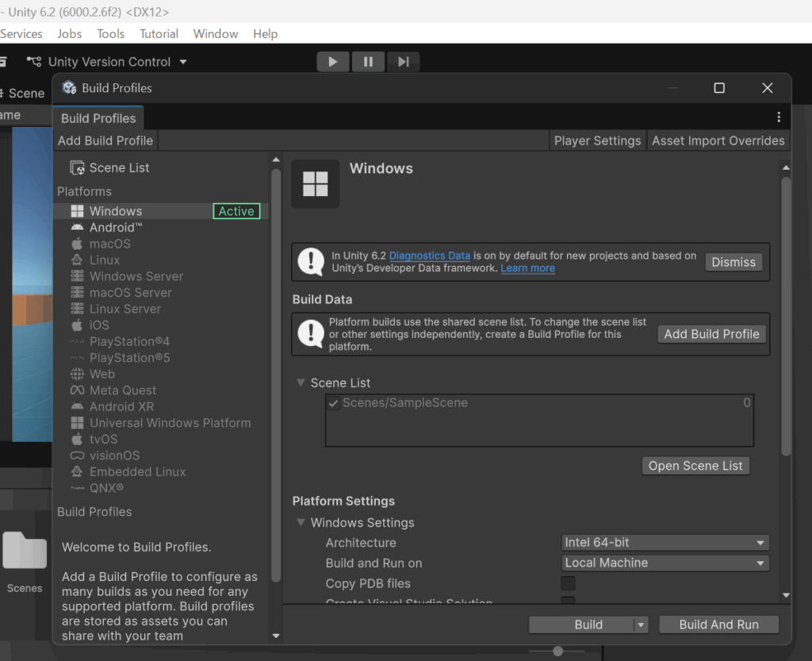The width and height of the screenshot is (812, 661).
Task: Choose the Web platform icon
Action: pyautogui.click(x=77, y=375)
